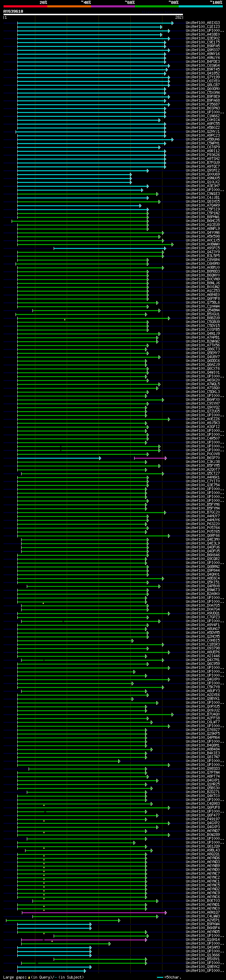Select label UniRef100_A0BWW0
This screenshot has width=226, height=980.
click(203, 244)
